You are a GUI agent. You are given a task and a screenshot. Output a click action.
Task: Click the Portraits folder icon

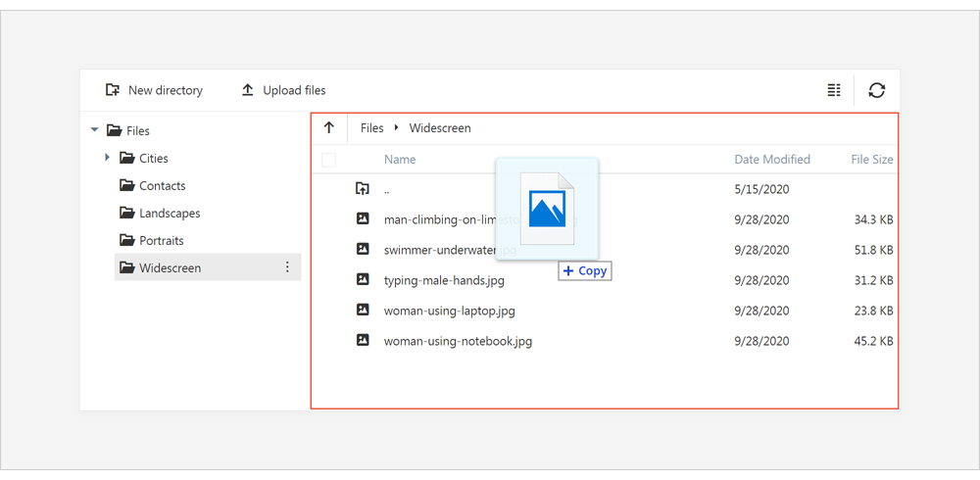pyautogui.click(x=126, y=240)
